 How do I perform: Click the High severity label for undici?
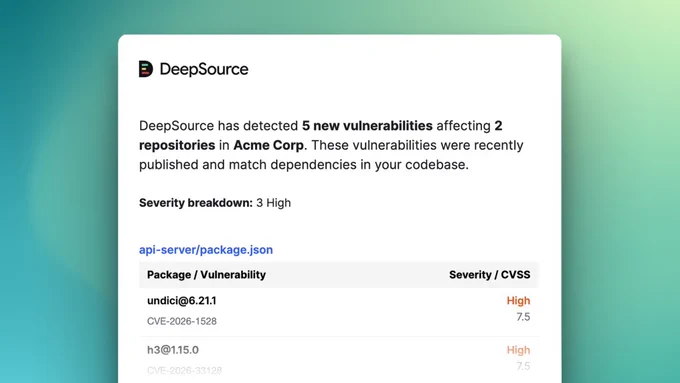coord(518,301)
